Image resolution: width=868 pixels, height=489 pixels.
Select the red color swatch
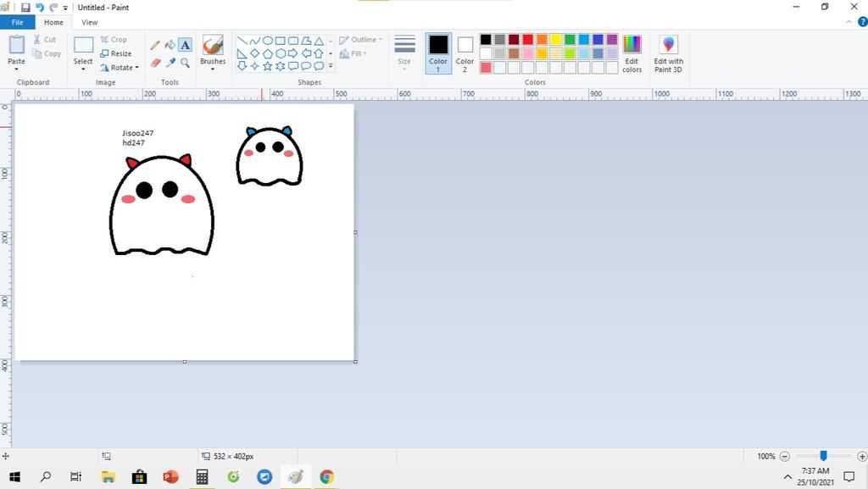click(527, 39)
